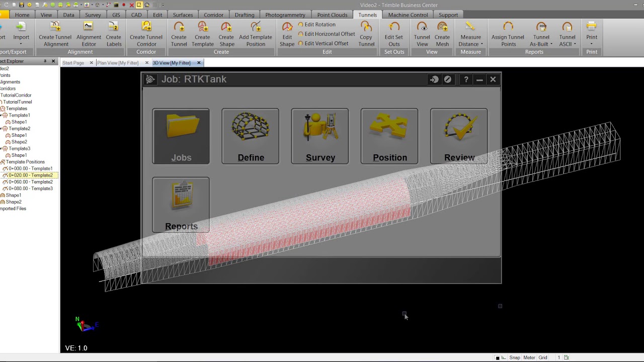This screenshot has width=644, height=362.
Task: Expand the Tunnel As-Built dropdown arrow
Action: (551, 44)
